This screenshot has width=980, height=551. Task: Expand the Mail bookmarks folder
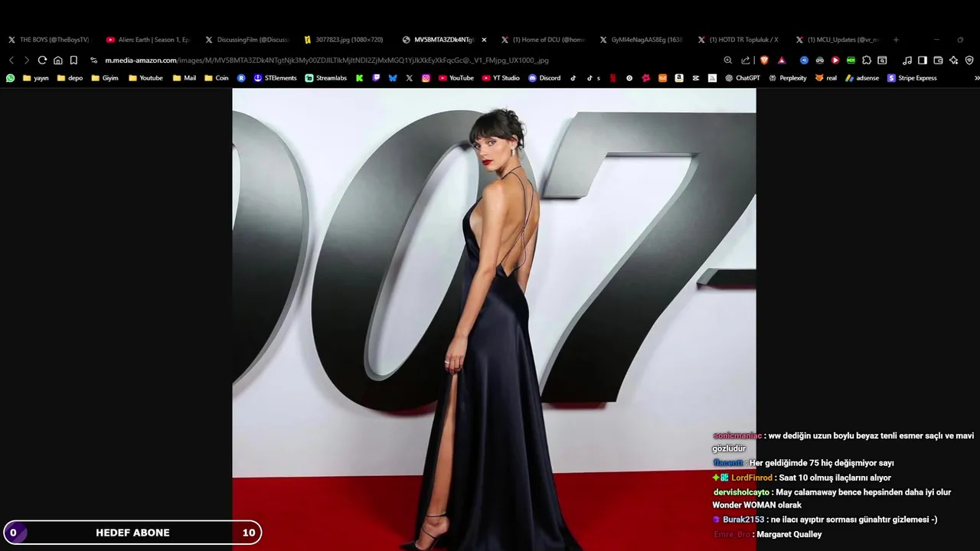[184, 78]
